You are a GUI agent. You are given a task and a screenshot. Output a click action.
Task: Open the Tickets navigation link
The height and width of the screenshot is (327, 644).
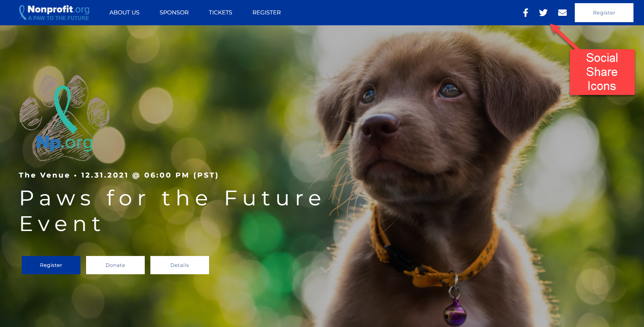(220, 13)
